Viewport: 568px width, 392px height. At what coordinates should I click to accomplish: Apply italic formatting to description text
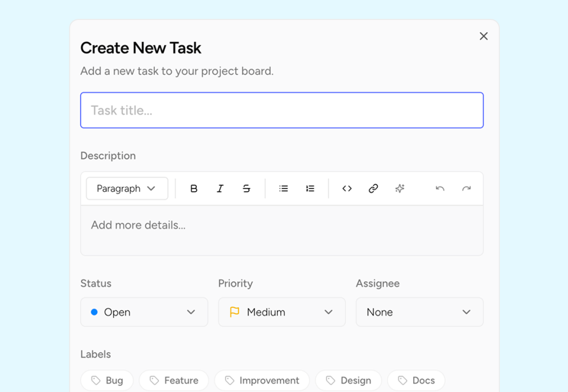pyautogui.click(x=220, y=189)
